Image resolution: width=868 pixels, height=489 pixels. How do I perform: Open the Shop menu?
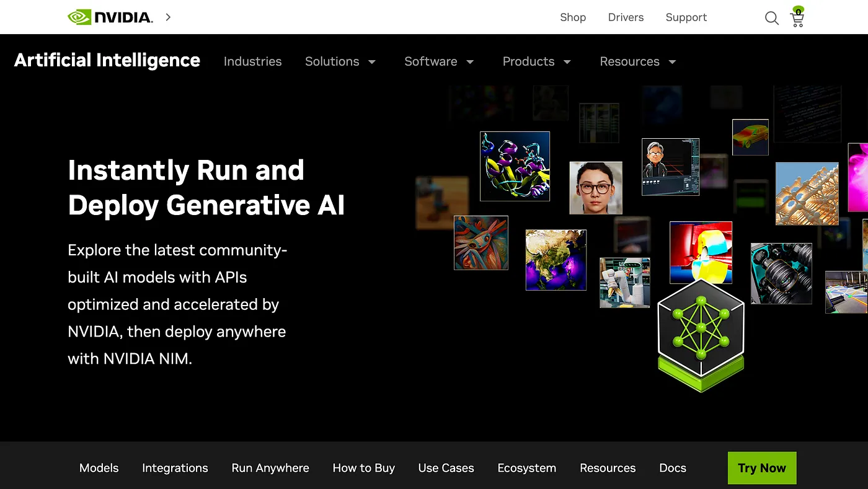[x=573, y=17]
